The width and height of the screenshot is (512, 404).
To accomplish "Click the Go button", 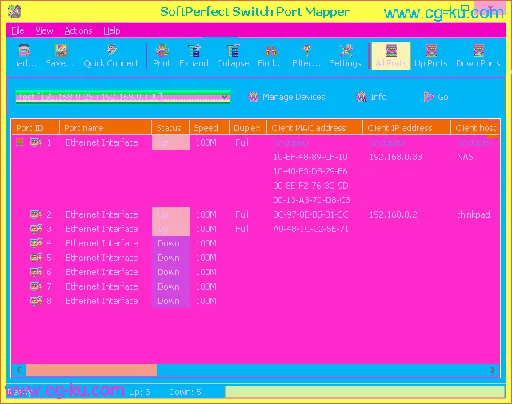I will [x=436, y=97].
